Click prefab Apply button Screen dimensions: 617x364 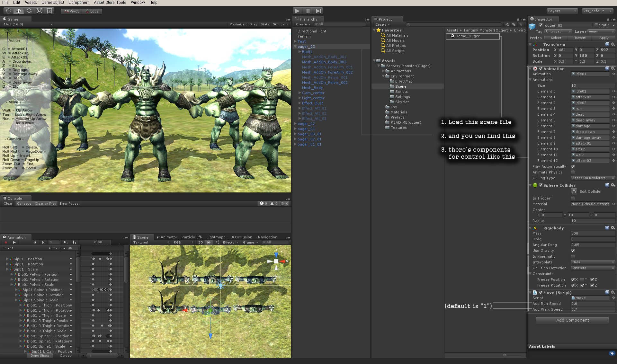pyautogui.click(x=604, y=38)
